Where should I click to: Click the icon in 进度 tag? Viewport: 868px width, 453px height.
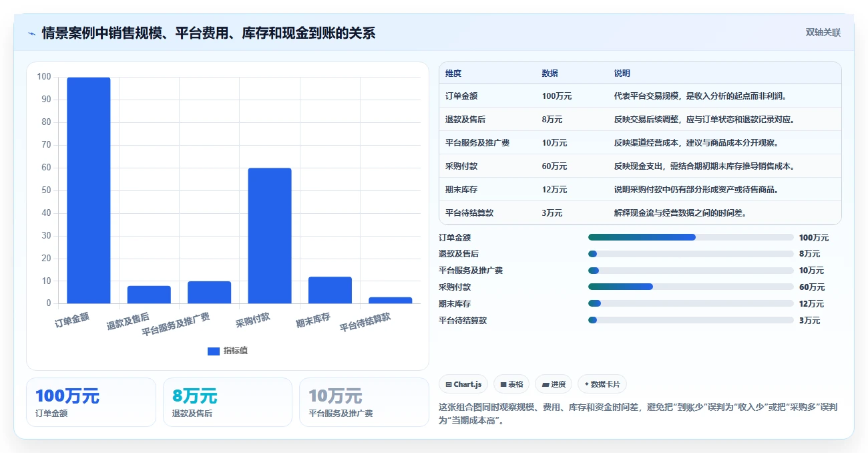546,385
